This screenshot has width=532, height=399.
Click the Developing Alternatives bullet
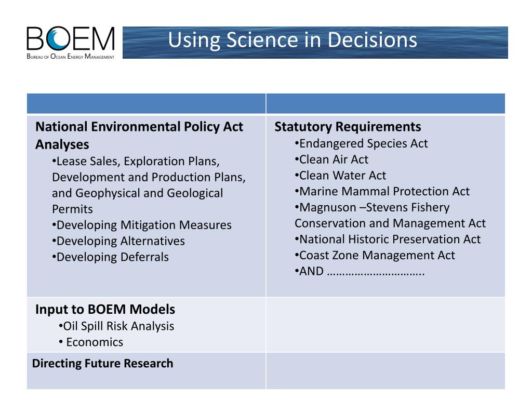point(118,241)
